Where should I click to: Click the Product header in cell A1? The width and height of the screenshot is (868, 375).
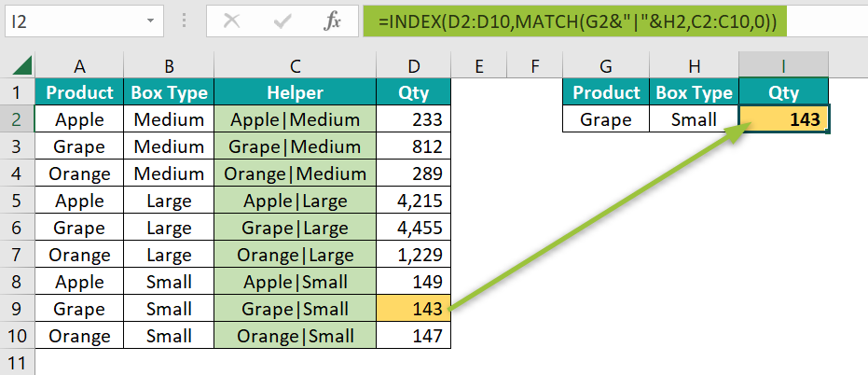point(80,92)
